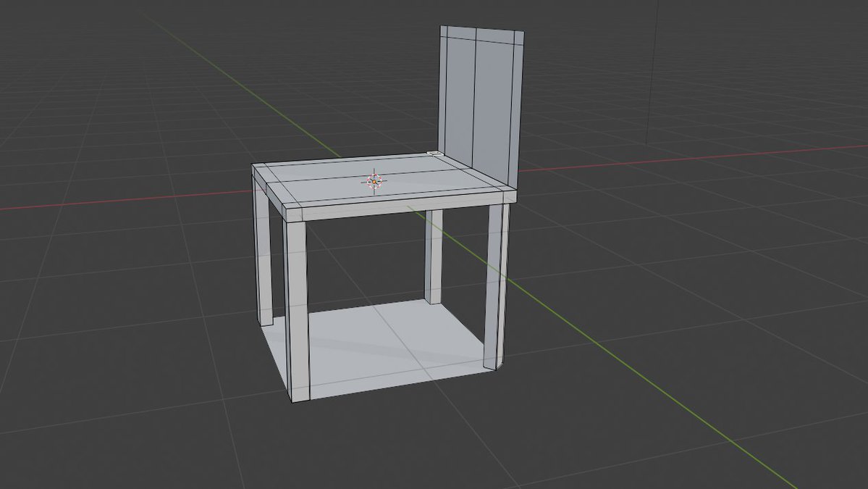The width and height of the screenshot is (868, 489).
Task: Select the chair's front-right leg
Action: [x=497, y=285]
